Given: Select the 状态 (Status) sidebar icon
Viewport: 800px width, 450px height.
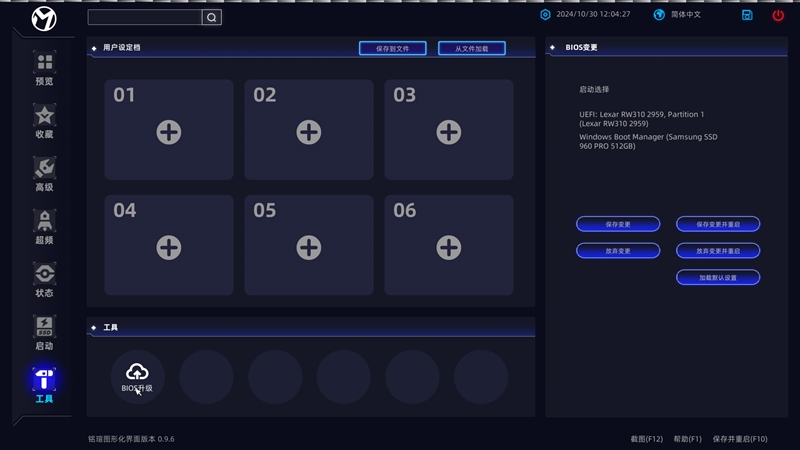Looking at the screenshot, I should tap(44, 280).
